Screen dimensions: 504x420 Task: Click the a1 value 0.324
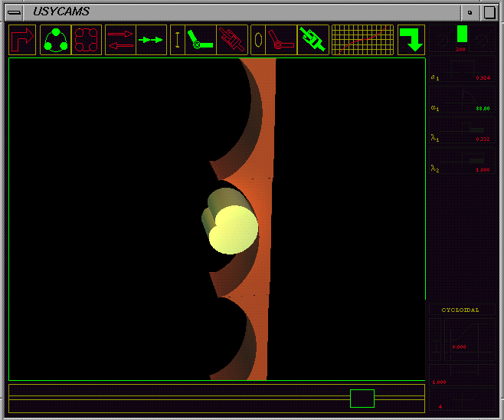483,78
